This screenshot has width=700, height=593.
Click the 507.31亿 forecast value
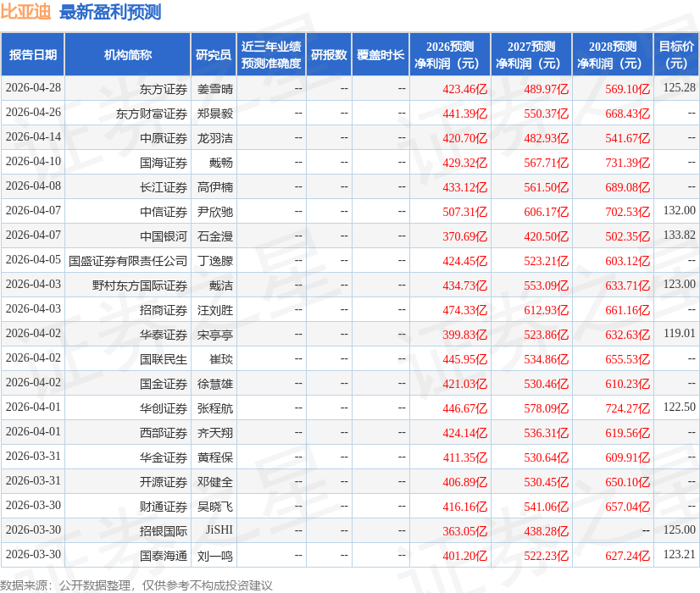click(x=464, y=212)
